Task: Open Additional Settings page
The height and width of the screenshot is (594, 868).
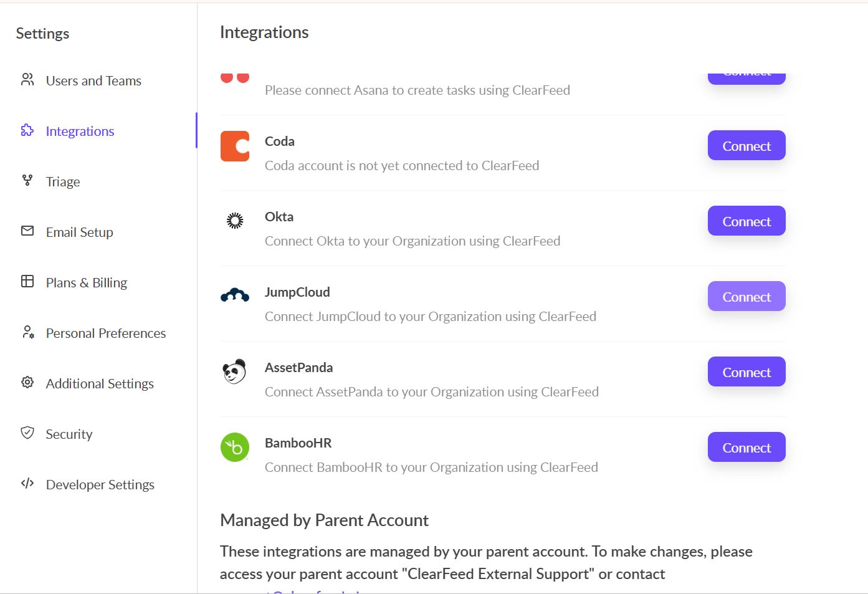Action: [100, 384]
